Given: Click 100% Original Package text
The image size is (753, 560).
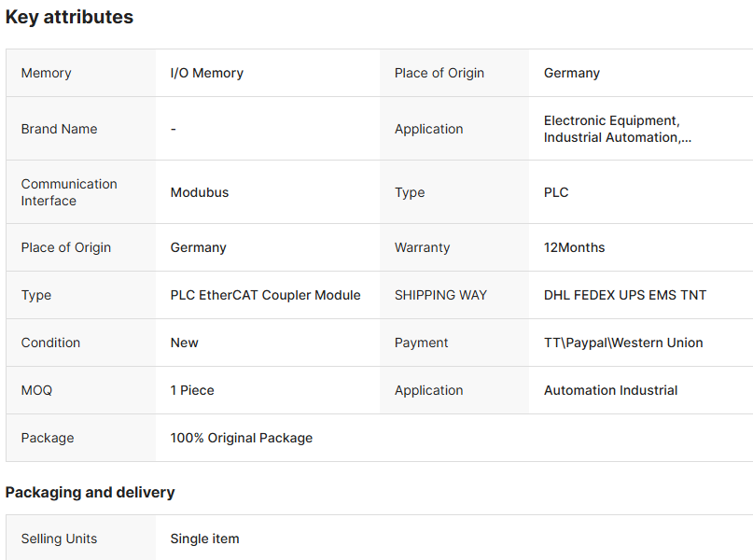Looking at the screenshot, I should [241, 438].
